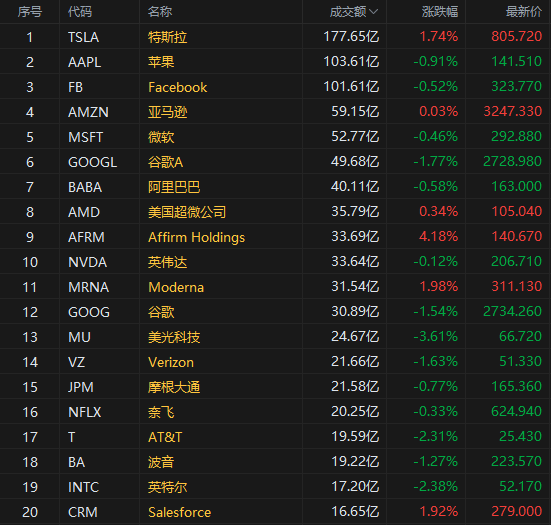Select the 序号 column header

(x=30, y=12)
